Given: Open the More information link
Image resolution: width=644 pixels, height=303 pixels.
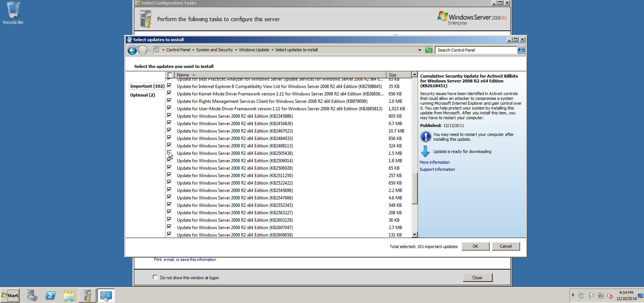Looking at the screenshot, I should (x=434, y=162).
